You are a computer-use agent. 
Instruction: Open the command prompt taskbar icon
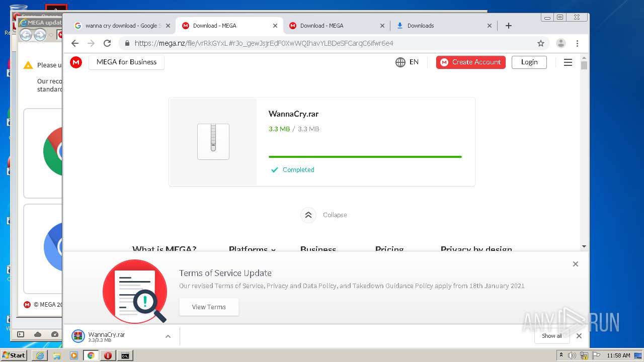click(x=125, y=355)
